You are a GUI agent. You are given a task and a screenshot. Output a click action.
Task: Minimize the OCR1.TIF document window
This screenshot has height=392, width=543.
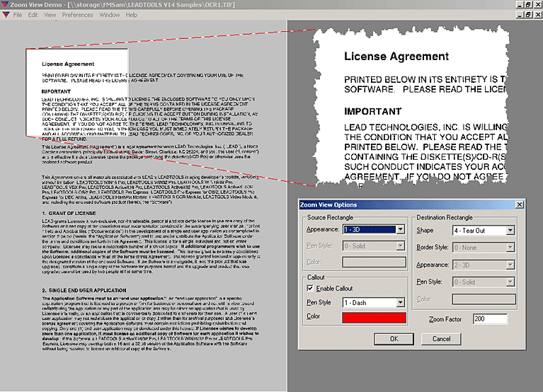[520, 15]
